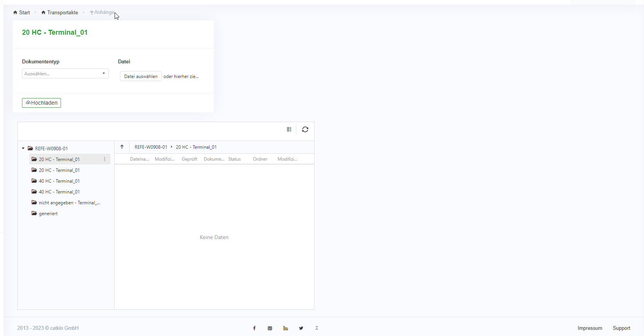Open the Xing footer icon
The width and height of the screenshot is (644, 336).
click(317, 328)
